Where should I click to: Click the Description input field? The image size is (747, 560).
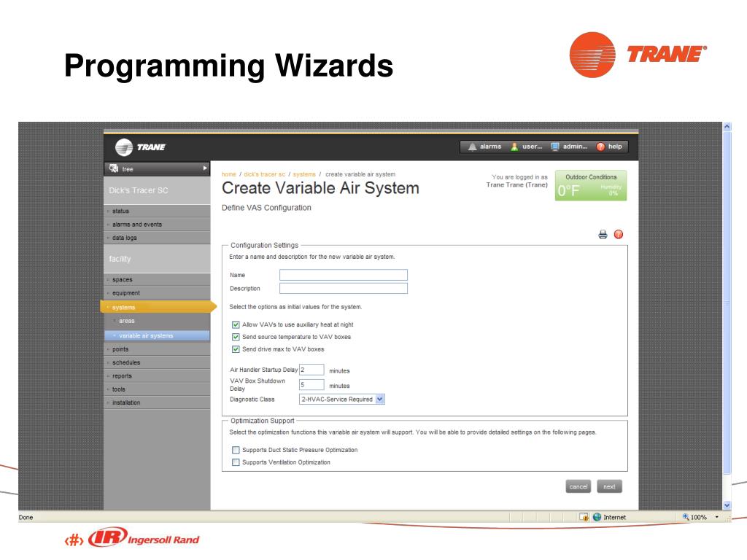[344, 288]
